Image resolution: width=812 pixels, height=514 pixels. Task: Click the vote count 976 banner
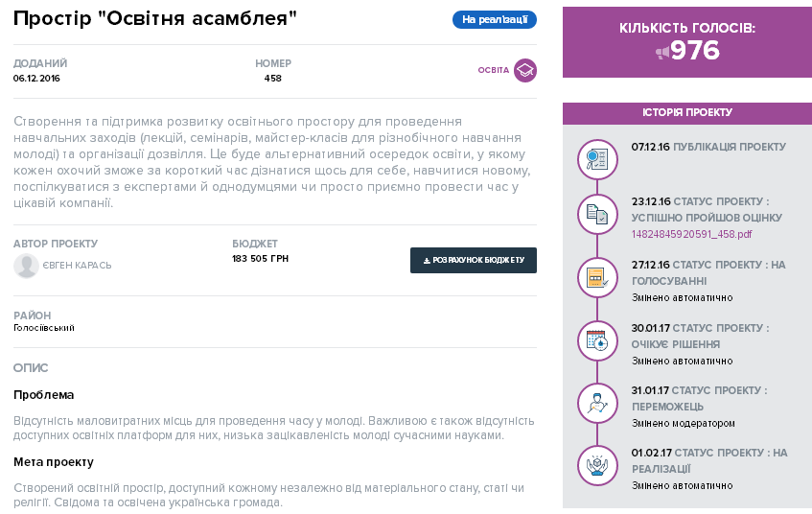click(687, 42)
